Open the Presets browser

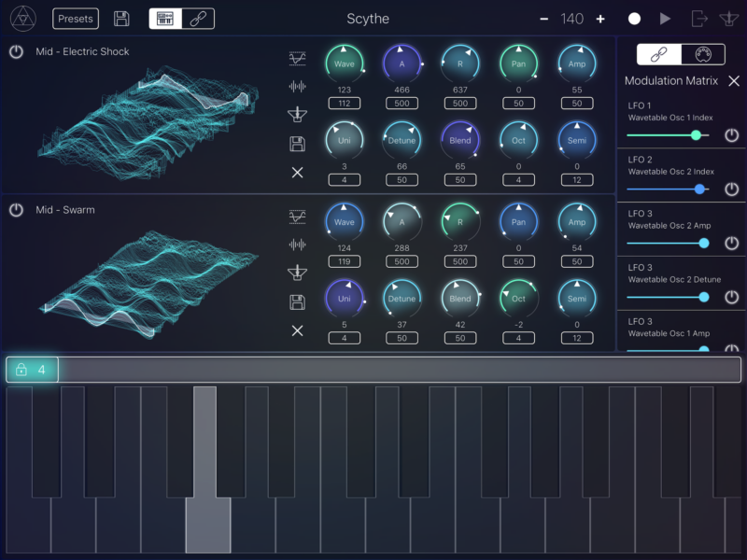[x=76, y=19]
